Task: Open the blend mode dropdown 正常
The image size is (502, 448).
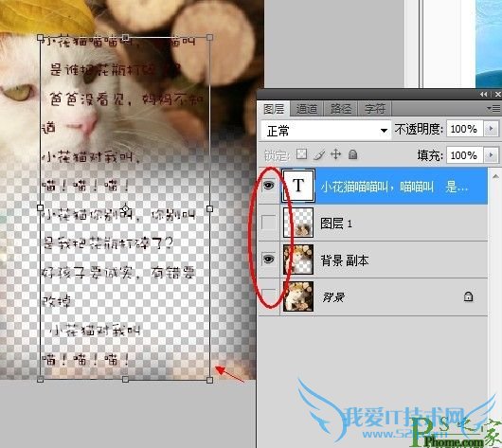Action: 326,131
